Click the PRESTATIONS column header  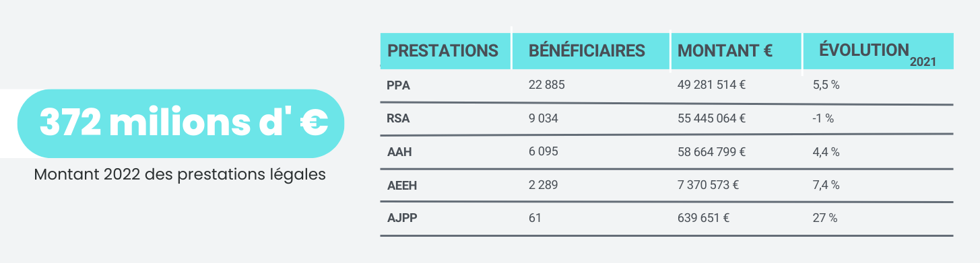443,50
